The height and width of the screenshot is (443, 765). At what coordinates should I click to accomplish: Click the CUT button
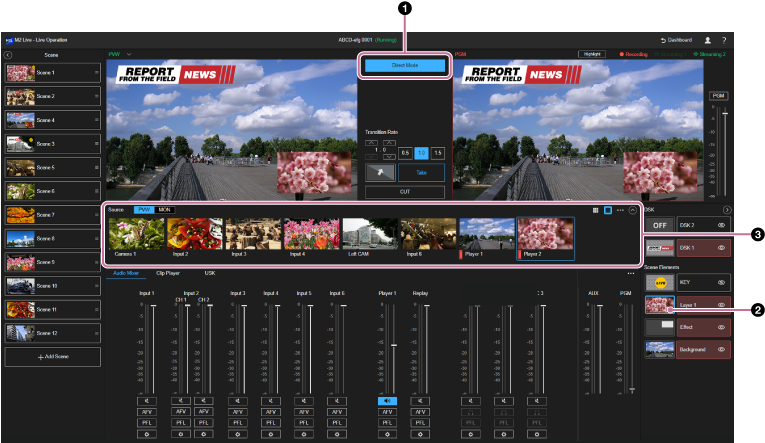coord(405,192)
